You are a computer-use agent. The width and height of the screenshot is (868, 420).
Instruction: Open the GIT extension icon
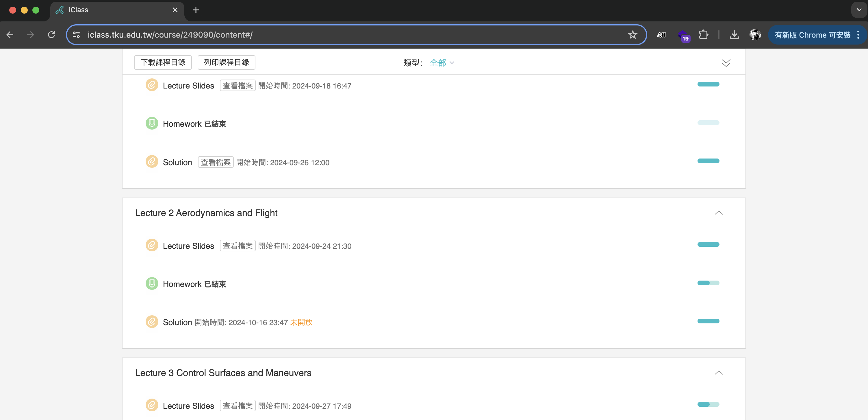point(661,35)
